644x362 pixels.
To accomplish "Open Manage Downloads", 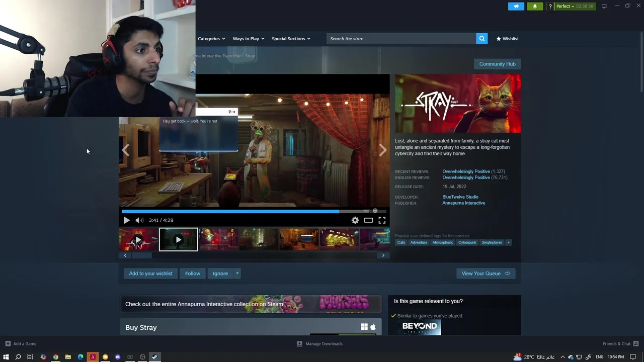I will (x=319, y=344).
